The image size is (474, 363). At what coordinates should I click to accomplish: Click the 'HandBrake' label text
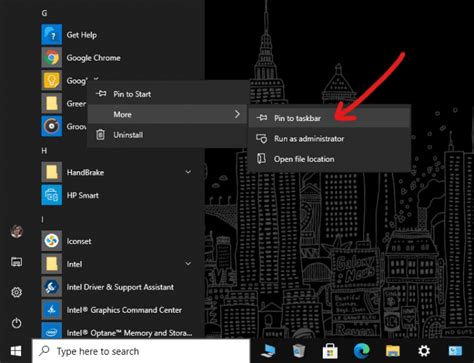coord(85,172)
